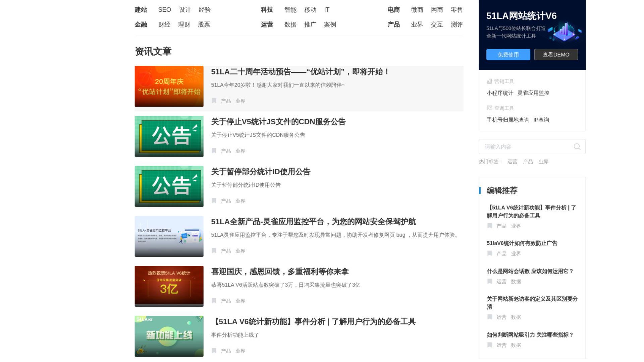This screenshot has height=362, width=644.
Task: Open the 电商 category
Action: (394, 10)
